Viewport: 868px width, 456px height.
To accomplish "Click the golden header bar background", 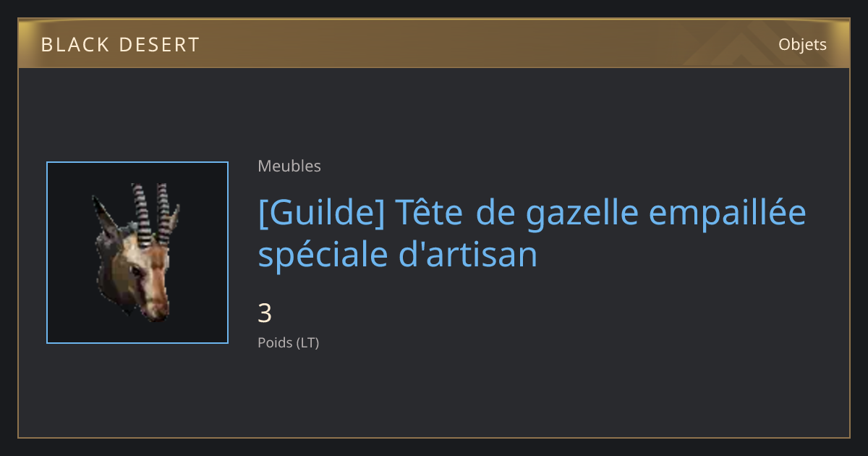I will pos(434,44).
